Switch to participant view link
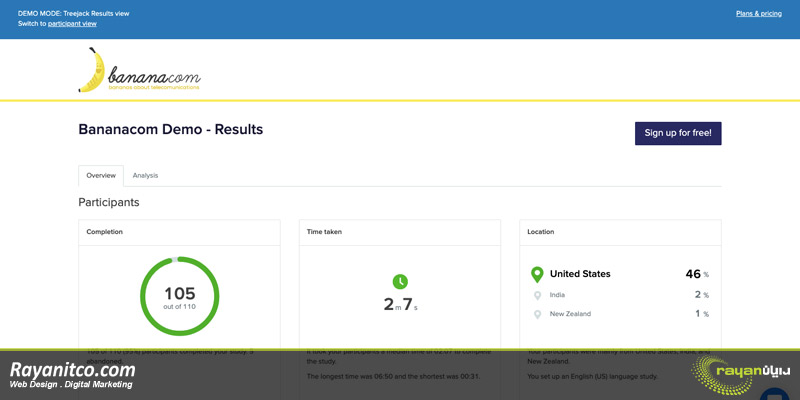The width and height of the screenshot is (800, 400). pyautogui.click(x=72, y=23)
